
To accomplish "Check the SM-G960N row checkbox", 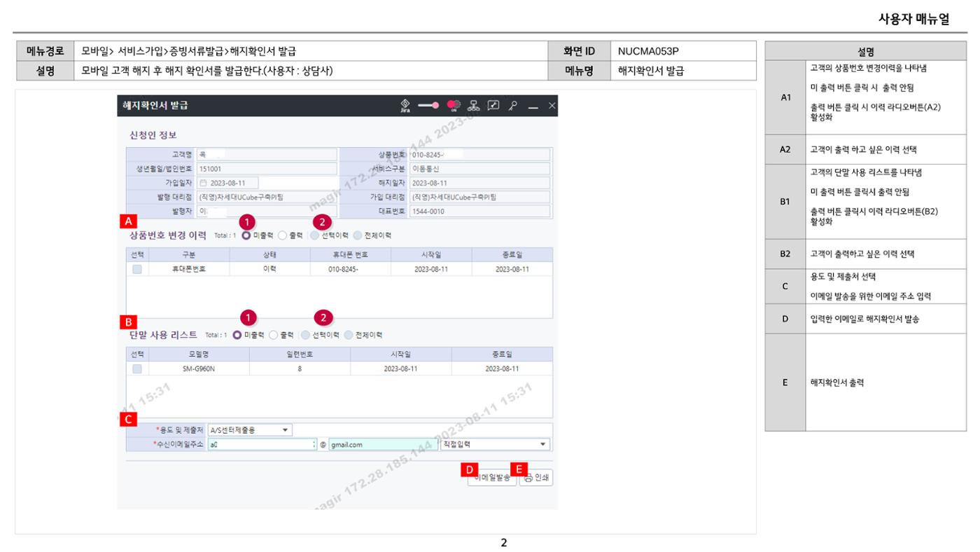I will click(137, 368).
